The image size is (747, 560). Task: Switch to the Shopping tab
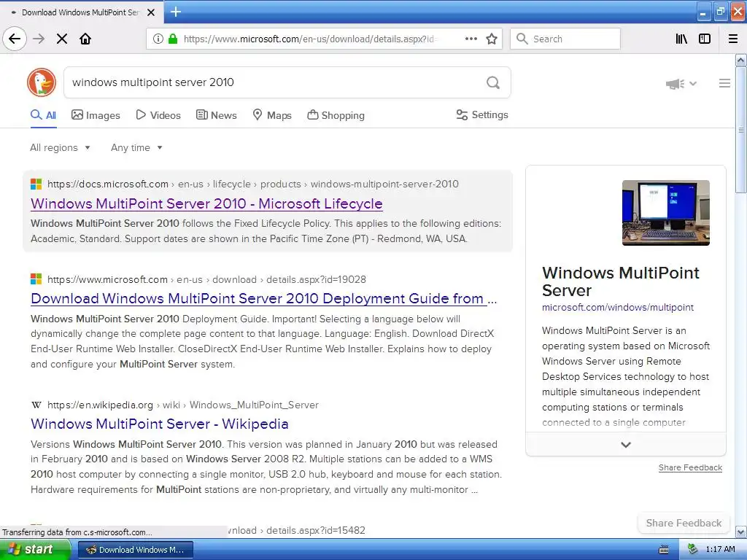336,115
